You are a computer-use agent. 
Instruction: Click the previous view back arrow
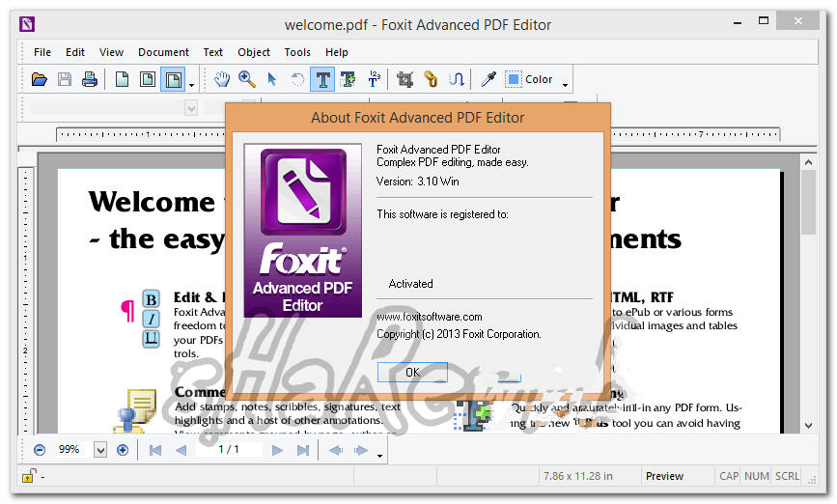tap(336, 450)
